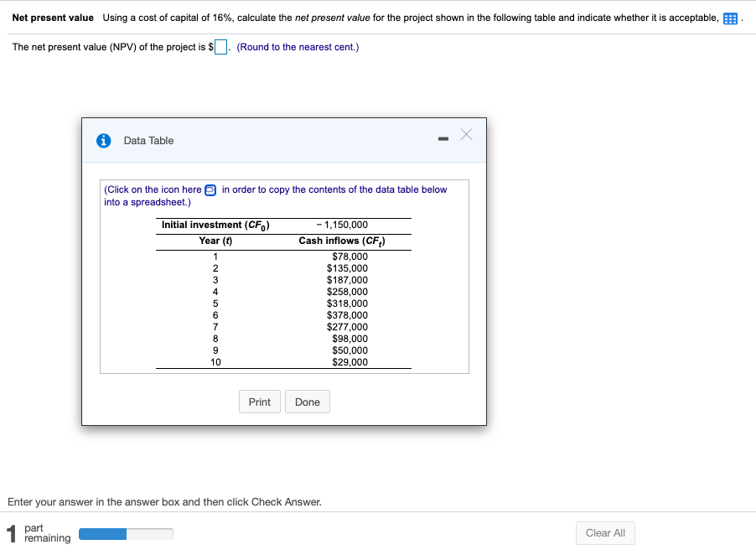Click the blue info icon on Data Table header
Viewport: 756px width, 555px height.
click(x=103, y=140)
